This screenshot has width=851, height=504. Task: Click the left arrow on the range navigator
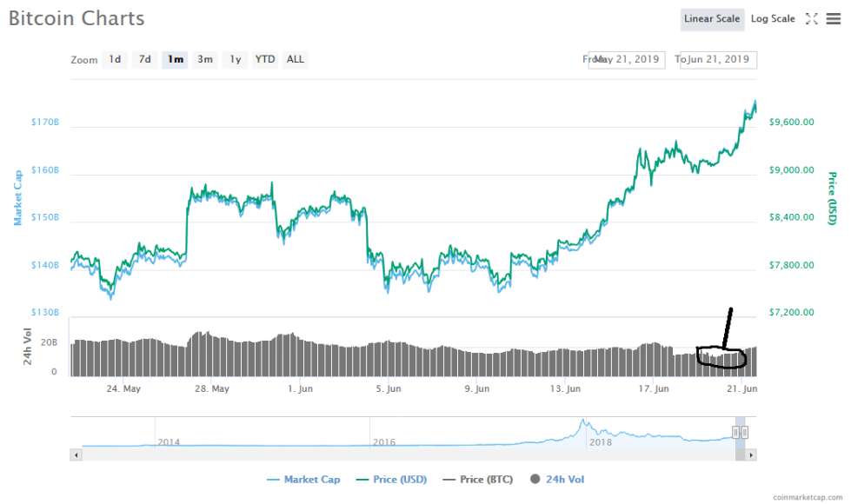[76, 454]
